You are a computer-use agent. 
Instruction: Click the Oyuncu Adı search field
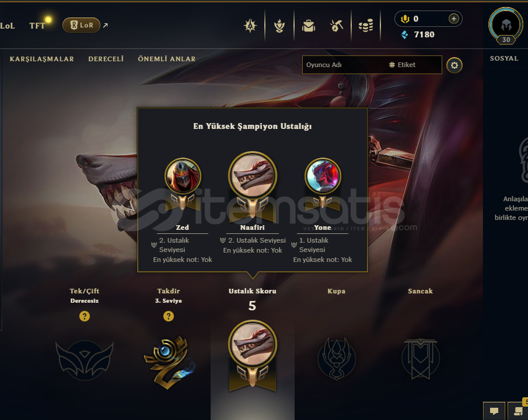[x=344, y=65]
